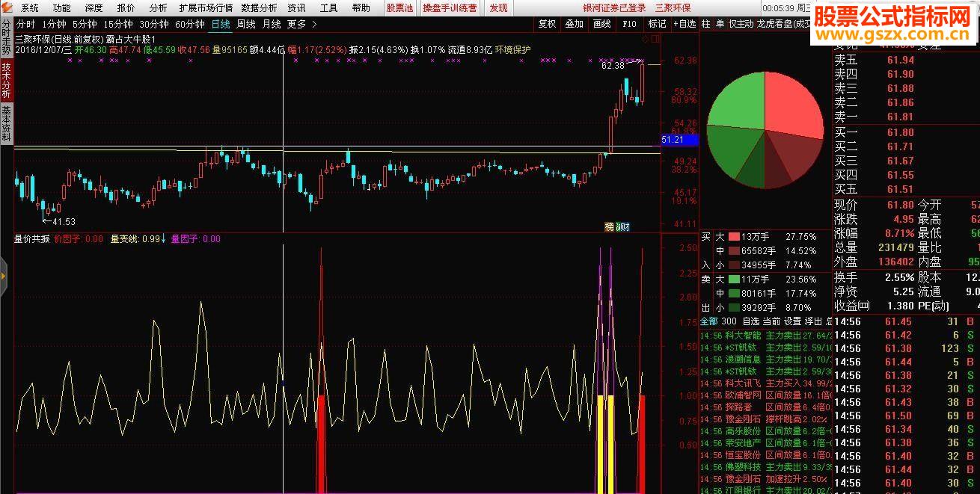This screenshot has width=980, height=494.
Task: Switch to the 5分钟 period tab
Action: click(x=85, y=24)
